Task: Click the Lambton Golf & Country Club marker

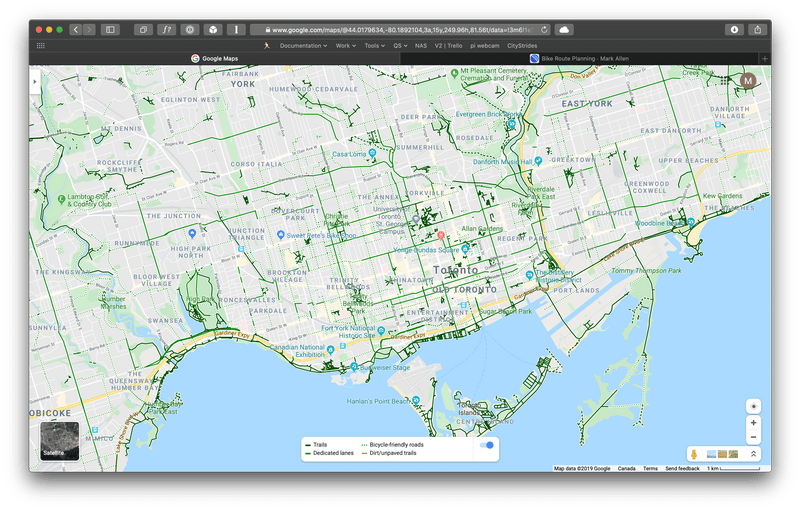Action: [x=61, y=199]
